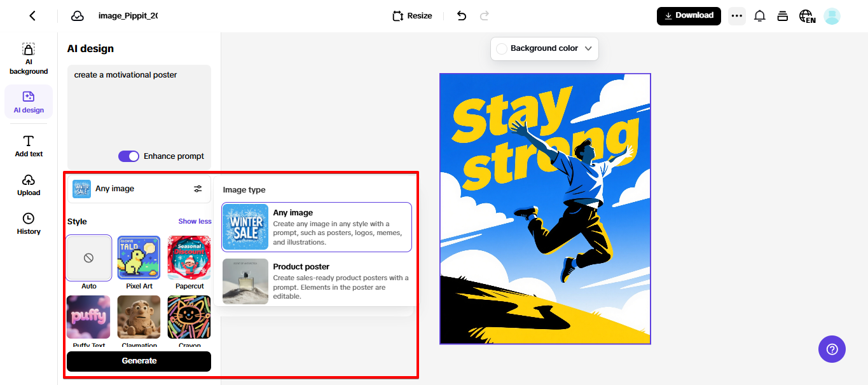
Task: Click the white background color swatch
Action: click(502, 49)
